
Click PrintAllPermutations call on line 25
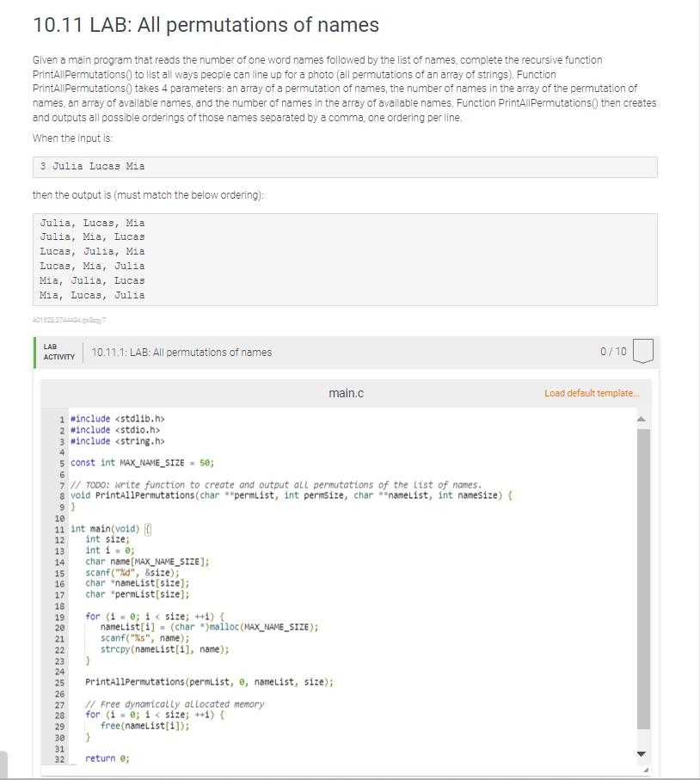[210, 682]
